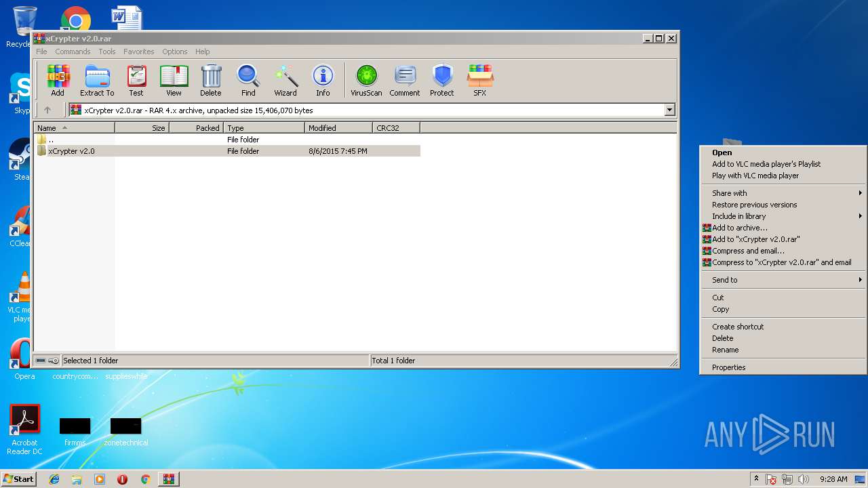The height and width of the screenshot is (488, 868).
Task: Open the Tools menu
Action: pos(107,52)
